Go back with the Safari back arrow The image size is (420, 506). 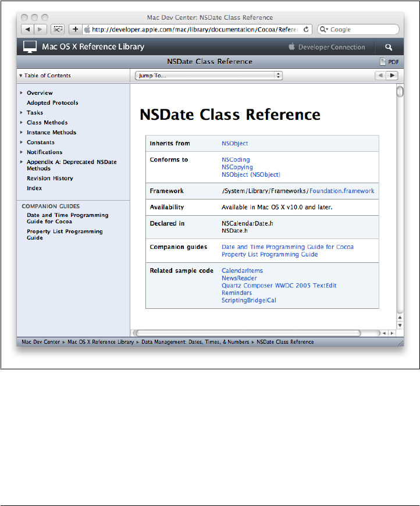(x=28, y=29)
